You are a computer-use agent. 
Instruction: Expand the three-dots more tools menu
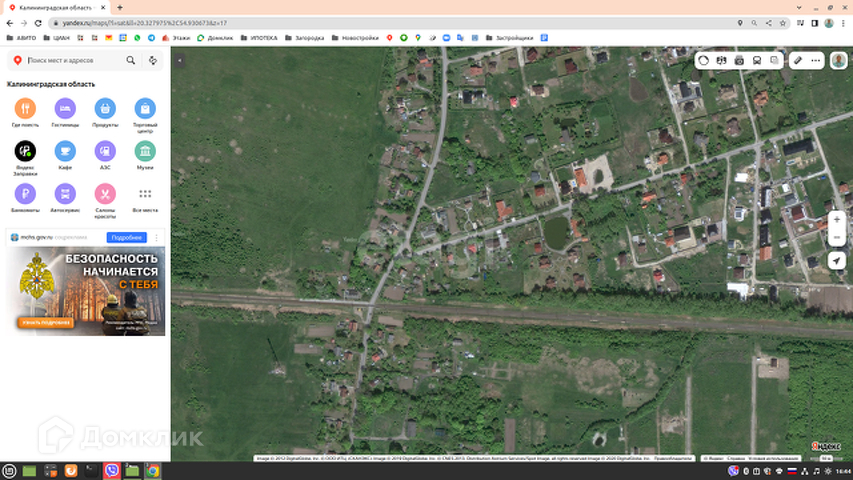[815, 60]
